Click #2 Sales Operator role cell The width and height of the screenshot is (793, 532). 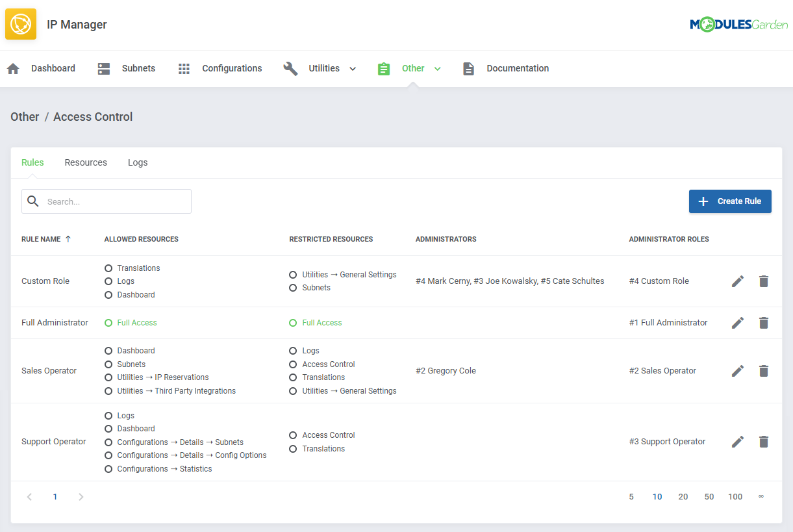point(662,371)
